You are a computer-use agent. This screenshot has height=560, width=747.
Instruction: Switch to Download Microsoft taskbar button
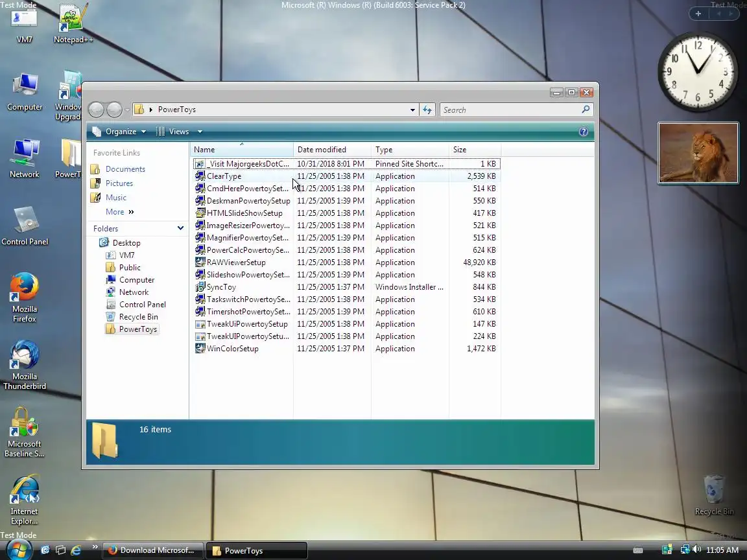(153, 550)
